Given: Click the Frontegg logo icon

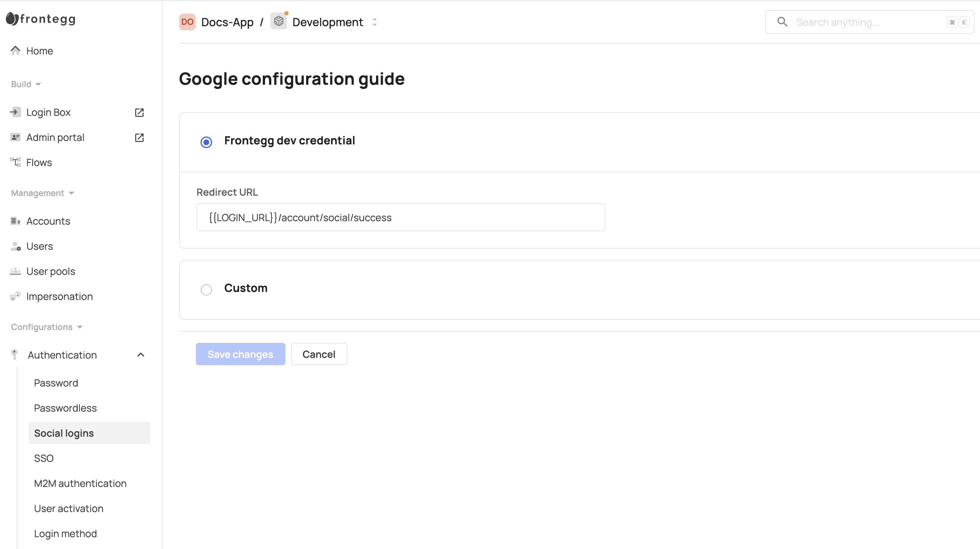Looking at the screenshot, I should (x=12, y=18).
